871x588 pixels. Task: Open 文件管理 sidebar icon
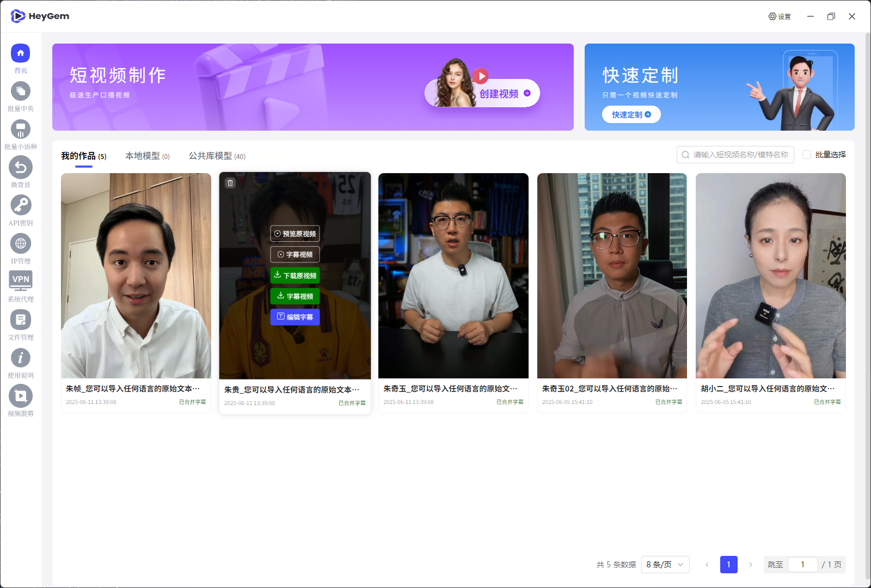(20, 320)
